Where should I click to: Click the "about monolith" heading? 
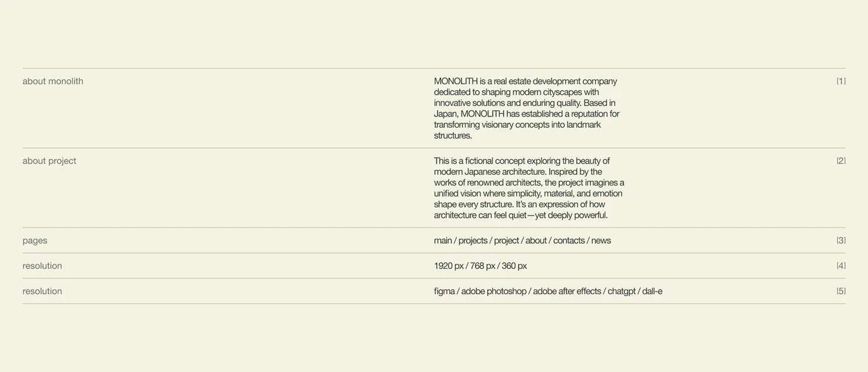(x=53, y=81)
